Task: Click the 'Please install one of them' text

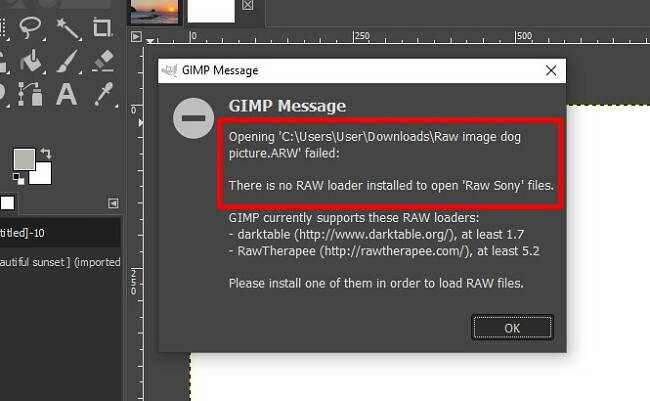Action: 376,284
